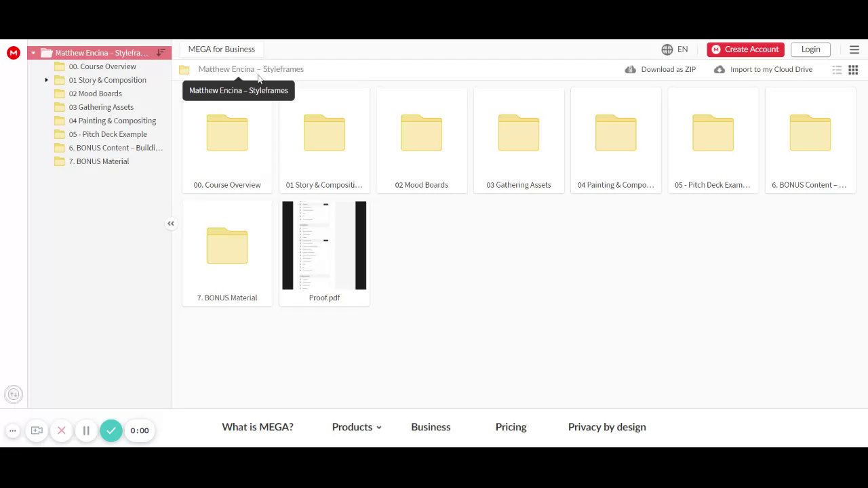The image size is (868, 488).
Task: Click the Login button
Action: click(x=810, y=49)
